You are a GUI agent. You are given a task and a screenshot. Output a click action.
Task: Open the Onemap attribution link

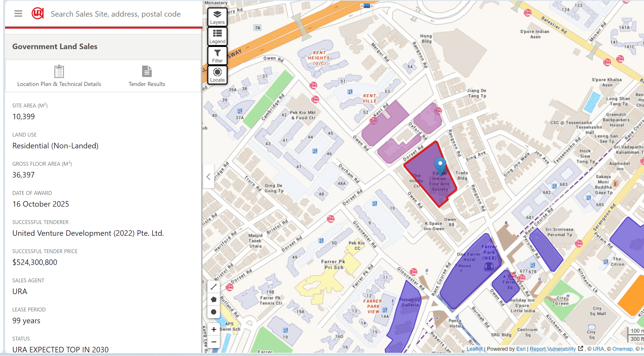tap(622, 349)
